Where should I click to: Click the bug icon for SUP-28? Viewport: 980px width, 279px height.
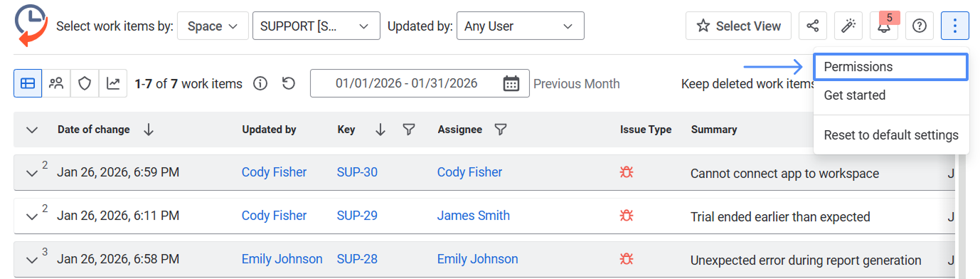[x=627, y=259]
